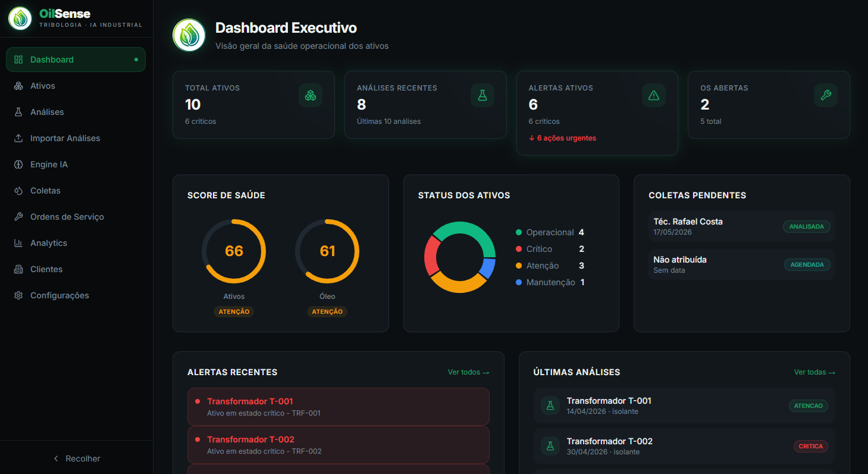This screenshot has height=474, width=868.
Task: Click the Téc. Rafael Costa pending collection
Action: pyautogui.click(x=742, y=226)
